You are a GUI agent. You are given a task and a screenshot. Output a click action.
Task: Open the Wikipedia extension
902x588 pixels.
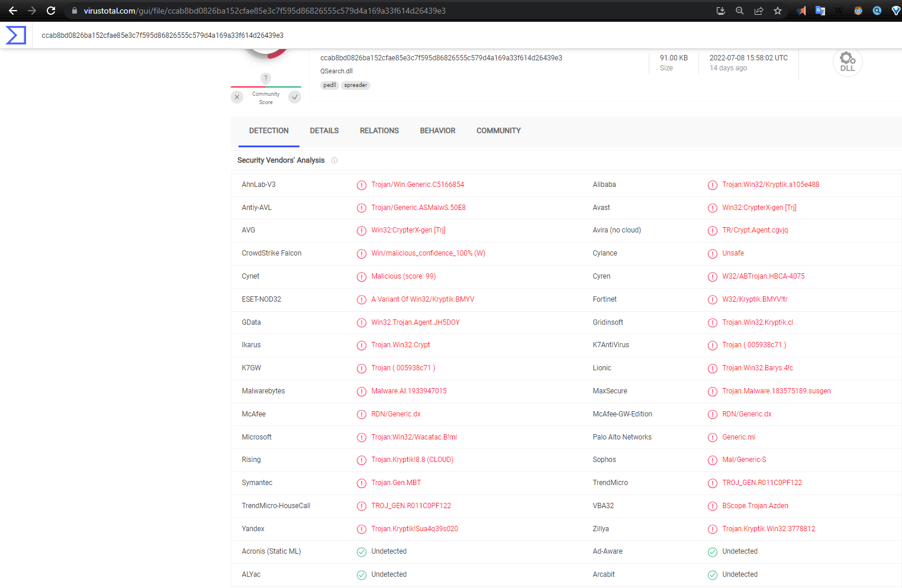pyautogui.click(x=839, y=11)
